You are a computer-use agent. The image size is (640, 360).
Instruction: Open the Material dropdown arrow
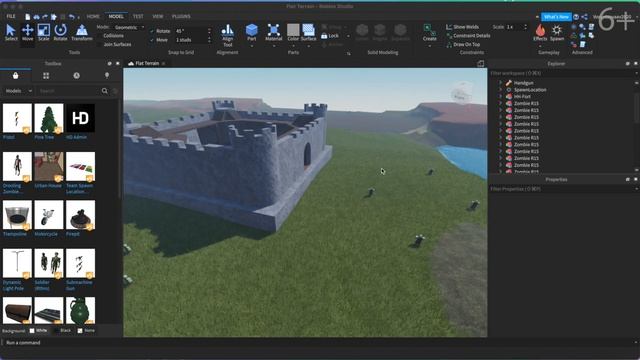coord(273,46)
